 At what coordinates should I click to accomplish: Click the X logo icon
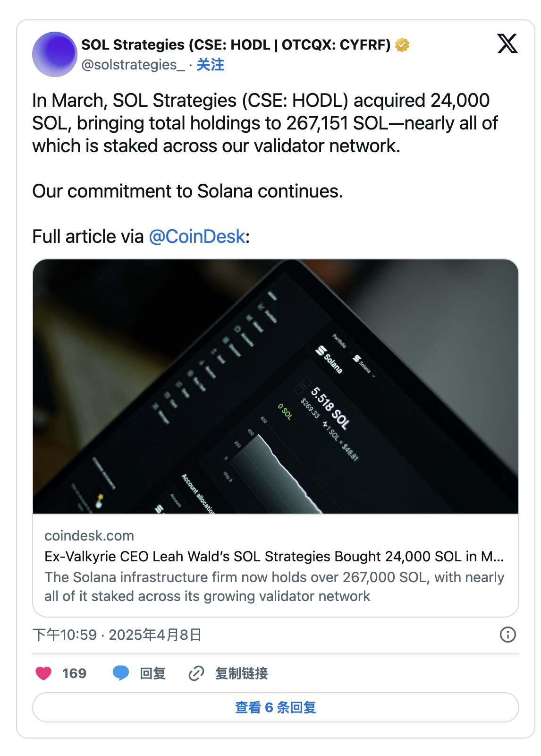[507, 43]
